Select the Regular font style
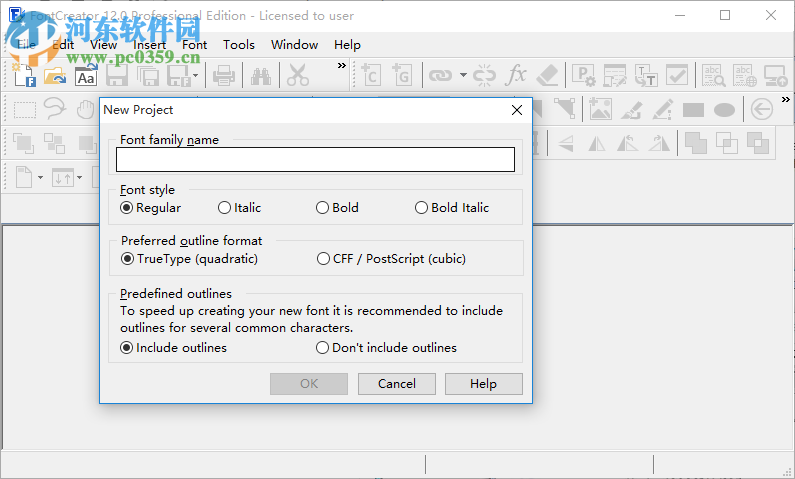795x479 pixels. (151, 208)
